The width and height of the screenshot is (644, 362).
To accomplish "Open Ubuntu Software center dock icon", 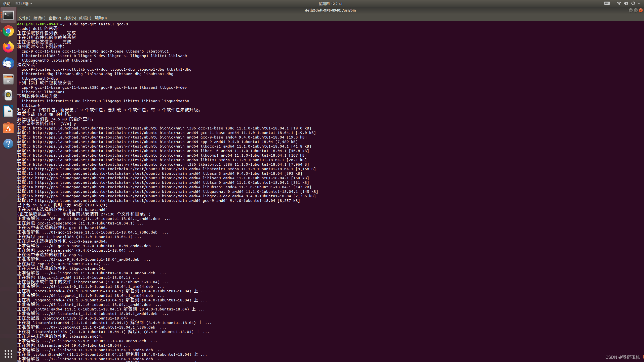I will (8, 128).
